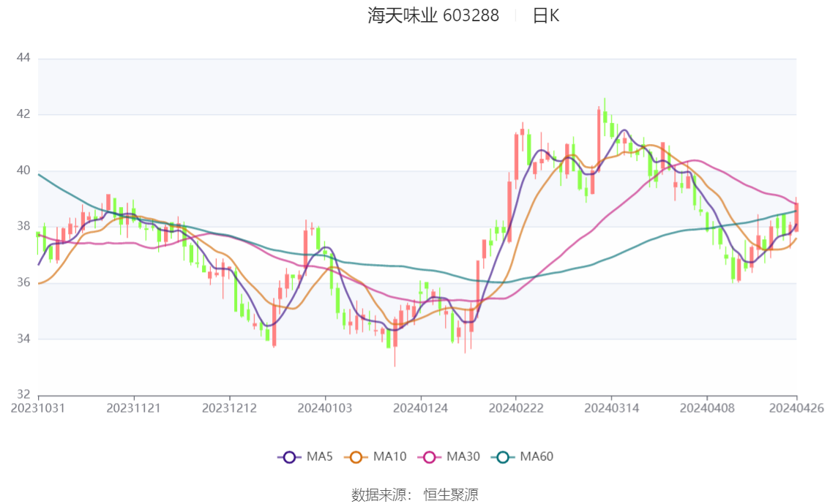
Task: Click the 34 y-axis value label
Action: tap(23, 339)
